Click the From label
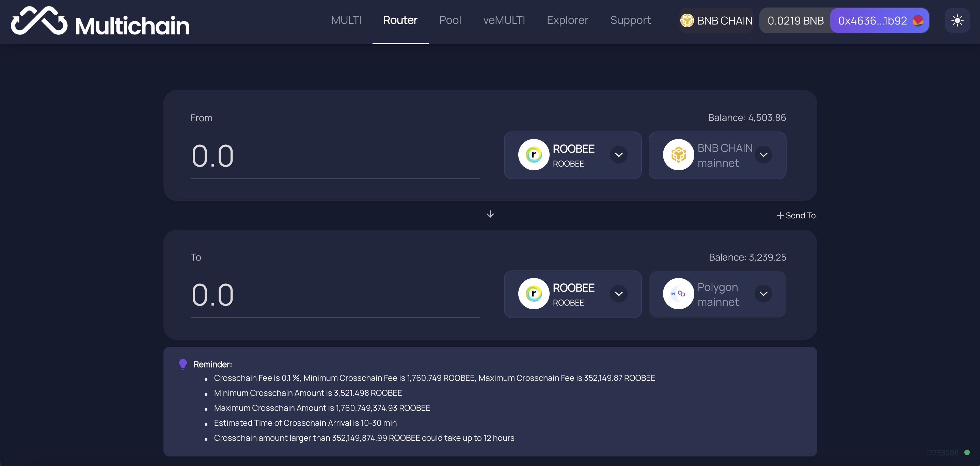 point(201,118)
